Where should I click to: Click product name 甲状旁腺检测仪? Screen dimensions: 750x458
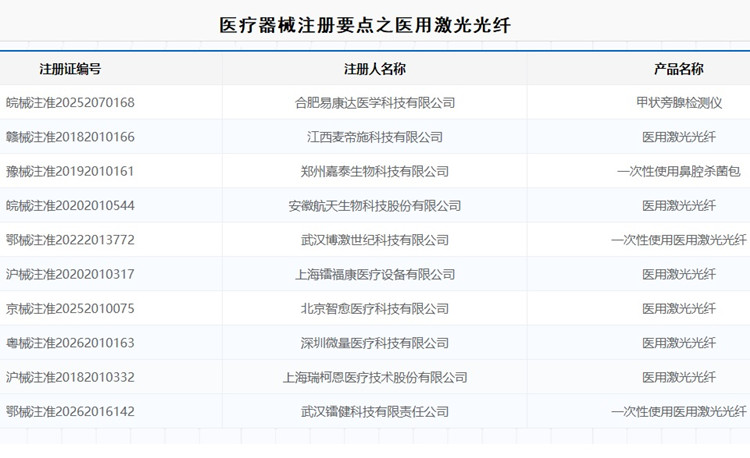tap(679, 102)
